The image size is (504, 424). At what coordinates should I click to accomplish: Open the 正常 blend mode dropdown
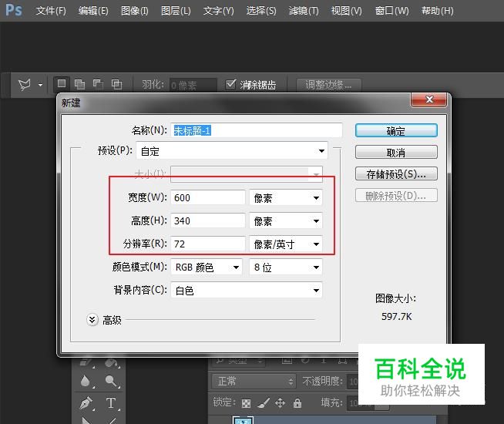pyautogui.click(x=254, y=382)
